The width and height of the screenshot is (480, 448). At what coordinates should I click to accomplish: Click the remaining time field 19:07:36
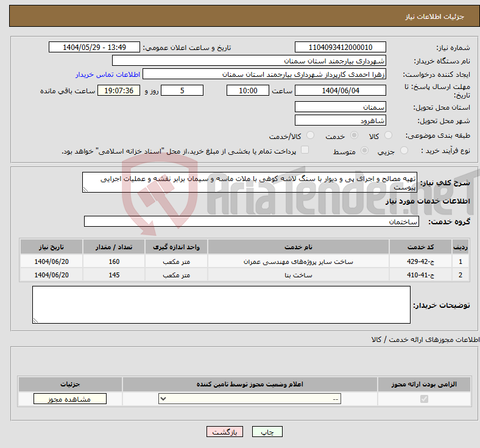[119, 90]
